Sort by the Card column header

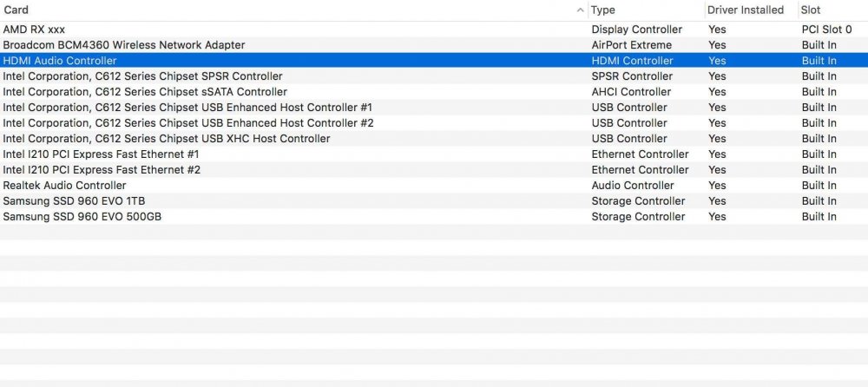coord(293,10)
